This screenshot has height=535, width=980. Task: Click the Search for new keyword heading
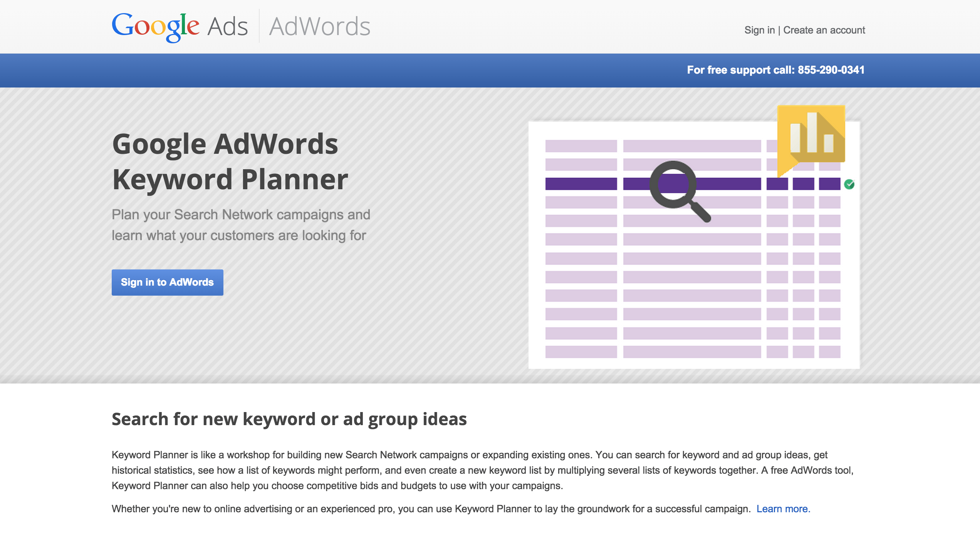coord(289,419)
